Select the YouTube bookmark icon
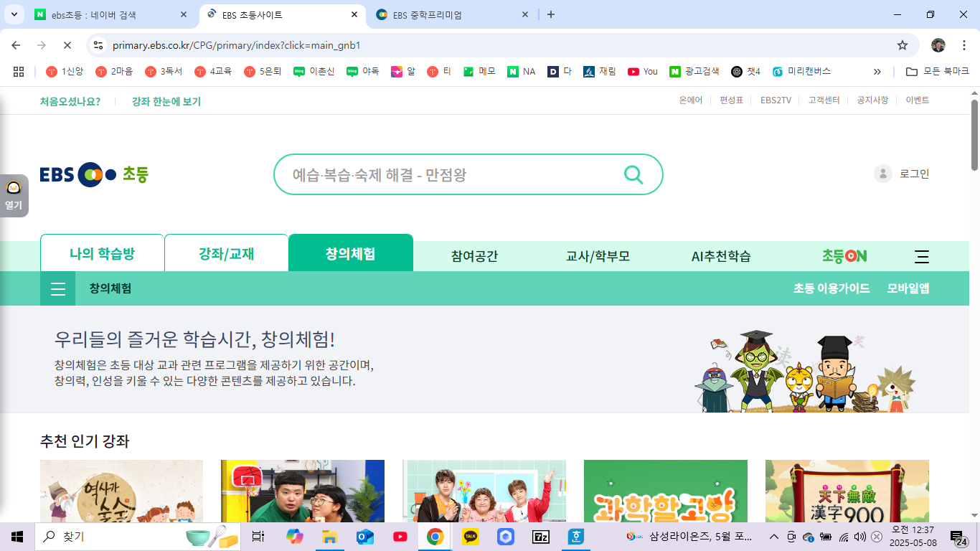This screenshot has height=551, width=980. click(x=634, y=71)
